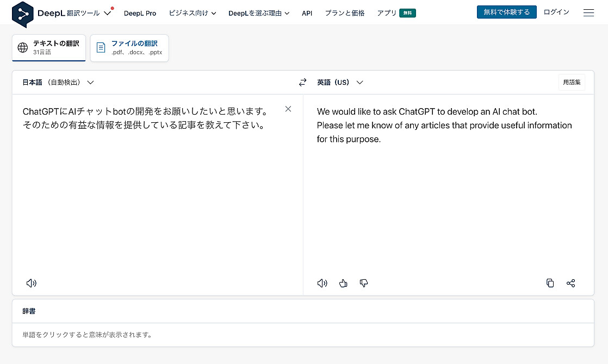
Task: Go to プランと価格 page
Action: [345, 13]
